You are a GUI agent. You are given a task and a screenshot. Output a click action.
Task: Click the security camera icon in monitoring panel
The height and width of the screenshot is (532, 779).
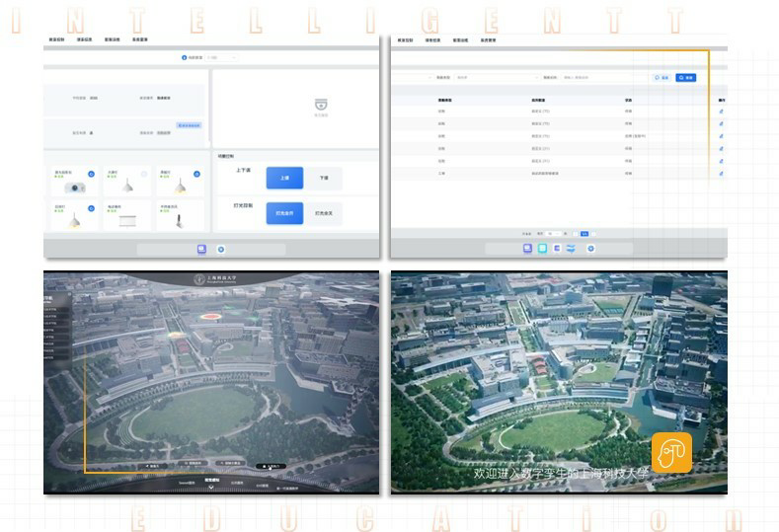coord(320,105)
